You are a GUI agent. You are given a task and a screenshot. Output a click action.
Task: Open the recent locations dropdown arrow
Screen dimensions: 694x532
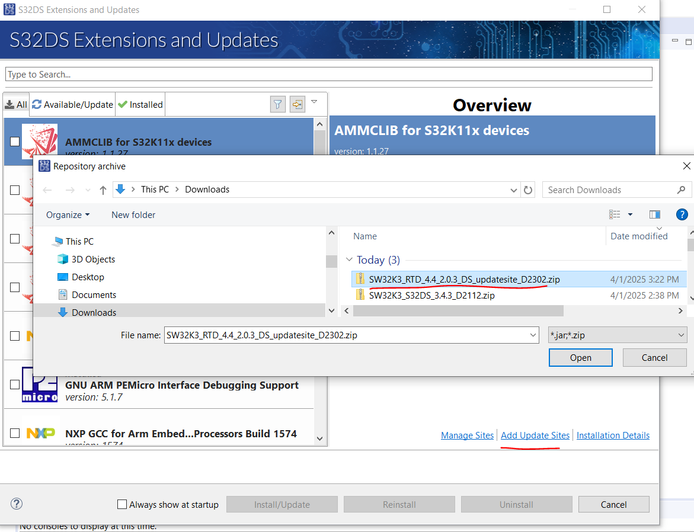tap(88, 190)
